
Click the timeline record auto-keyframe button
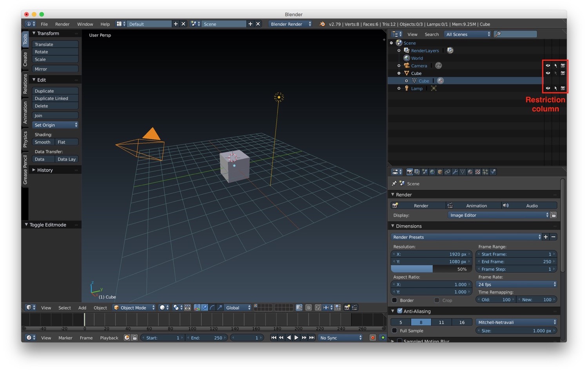click(x=373, y=338)
